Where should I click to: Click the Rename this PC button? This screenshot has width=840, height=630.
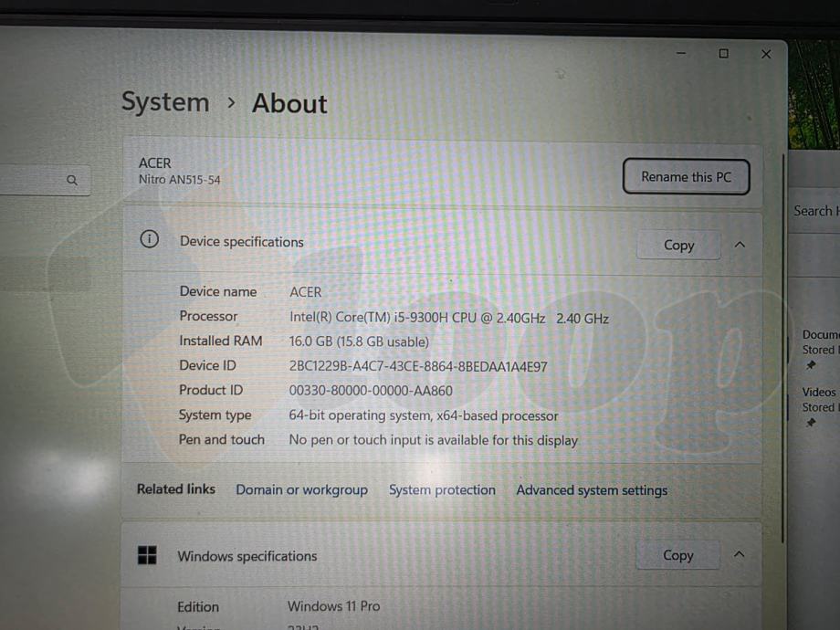pyautogui.click(x=686, y=177)
